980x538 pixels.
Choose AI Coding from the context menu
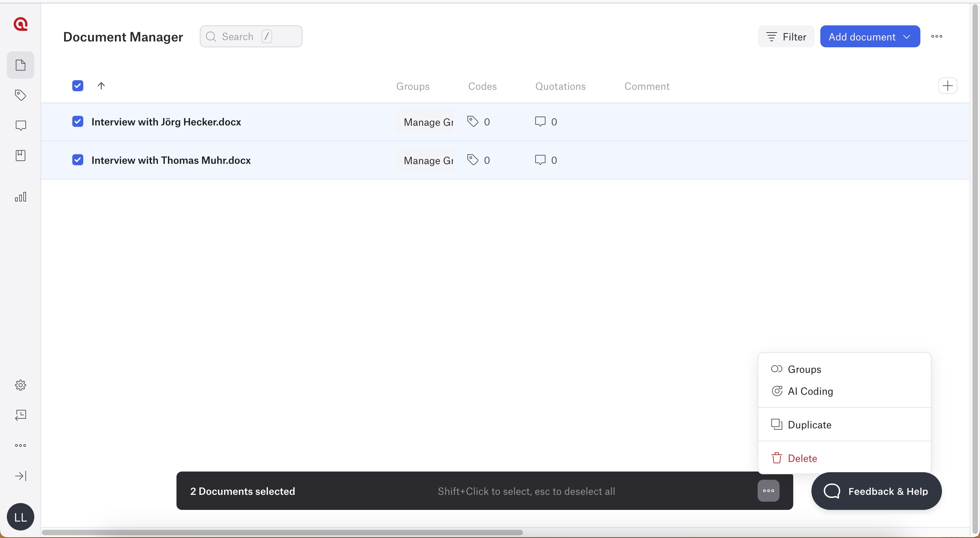point(810,391)
